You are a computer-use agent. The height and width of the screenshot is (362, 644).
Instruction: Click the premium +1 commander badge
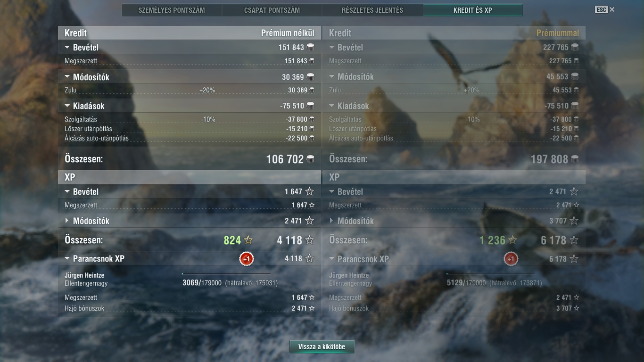(511, 259)
